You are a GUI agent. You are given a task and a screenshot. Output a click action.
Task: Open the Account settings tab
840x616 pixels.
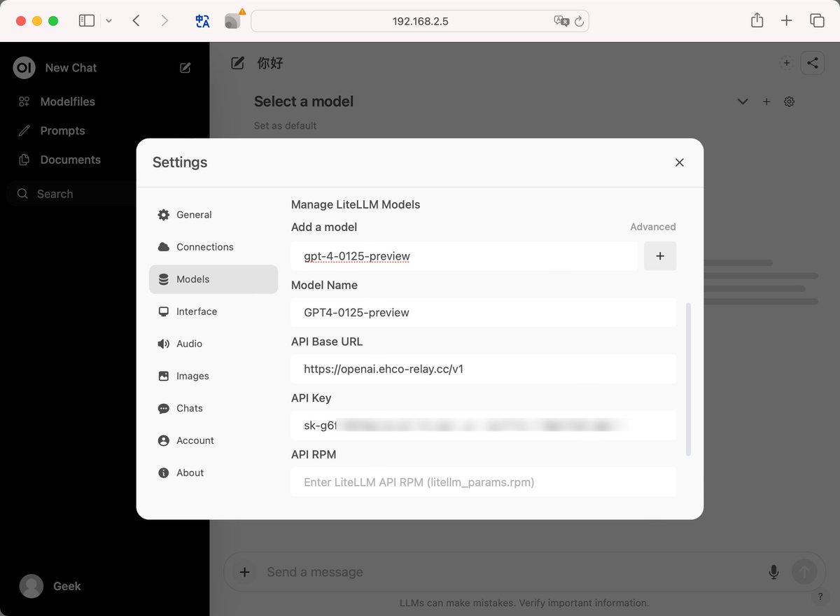[x=213, y=440]
